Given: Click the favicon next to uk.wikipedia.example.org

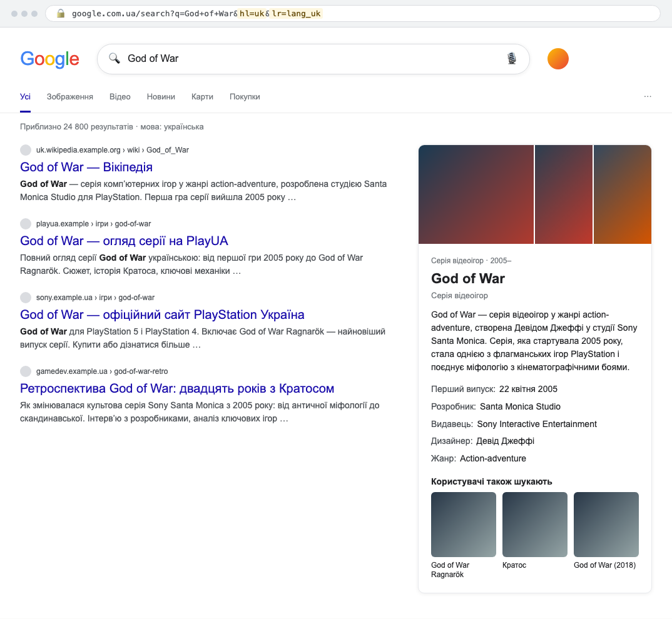Looking at the screenshot, I should 26,150.
